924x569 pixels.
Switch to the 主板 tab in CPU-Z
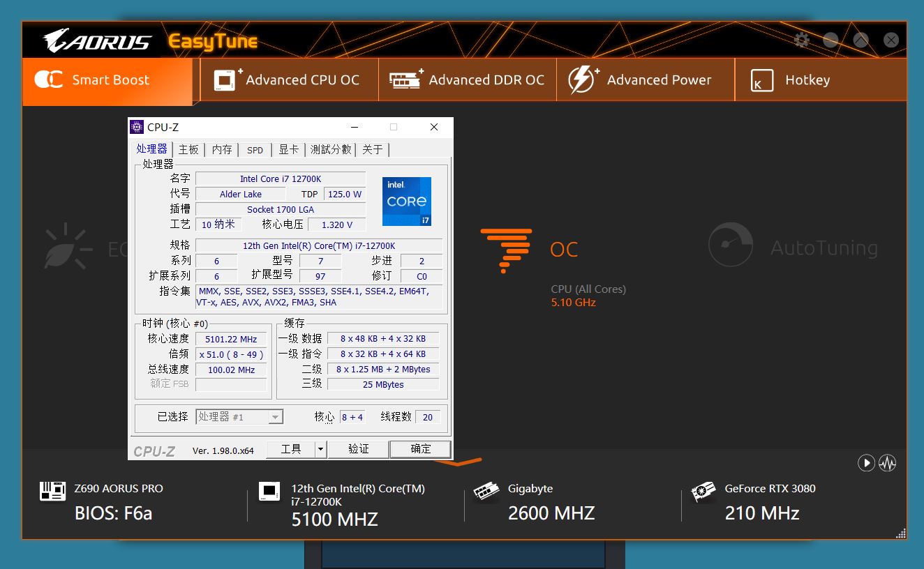pos(188,150)
